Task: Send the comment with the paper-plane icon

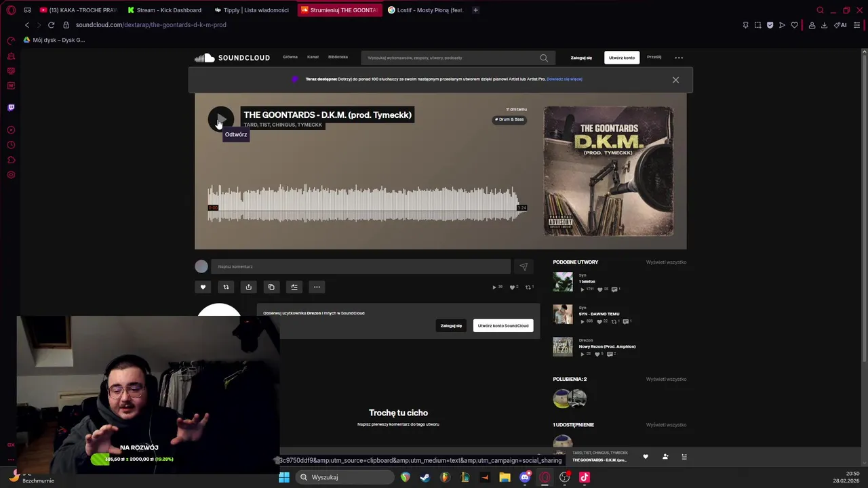Action: (x=523, y=266)
